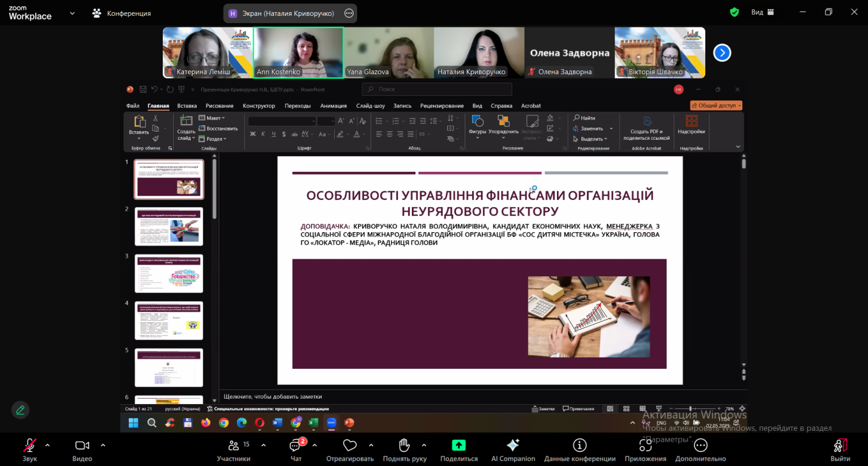
Task: Click the Заменить replace button
Action: click(x=592, y=128)
